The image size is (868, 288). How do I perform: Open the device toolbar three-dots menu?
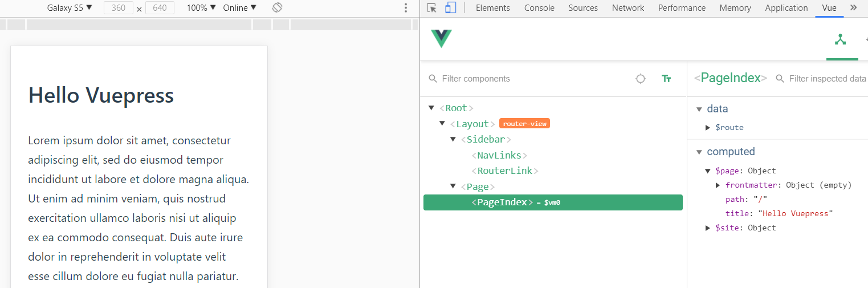(x=406, y=8)
